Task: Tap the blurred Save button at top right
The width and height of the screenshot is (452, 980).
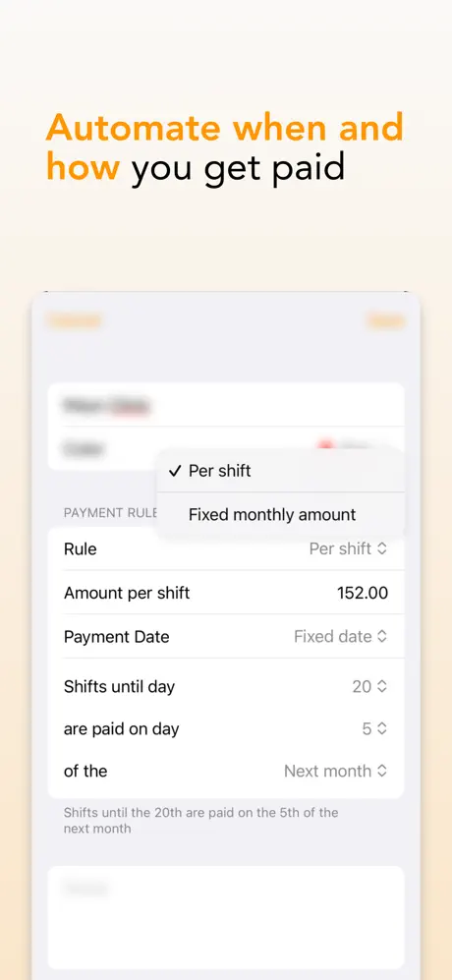Action: pyautogui.click(x=386, y=321)
